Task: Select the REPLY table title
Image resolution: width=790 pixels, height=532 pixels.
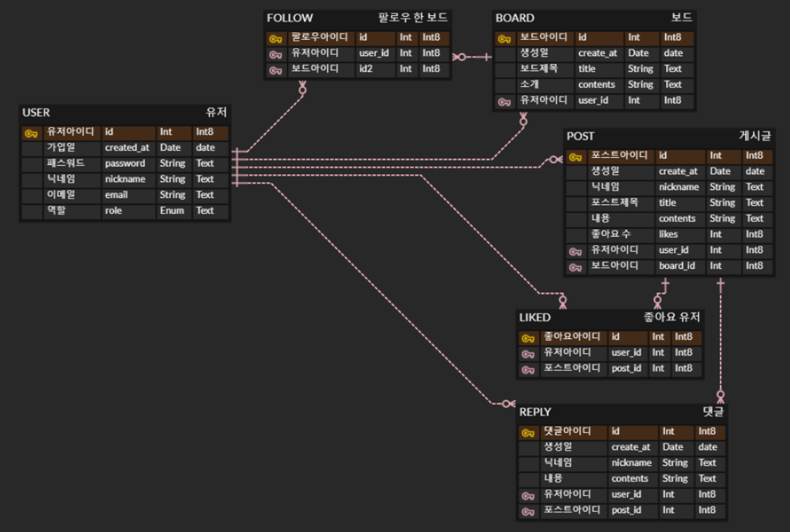Action: (535, 412)
